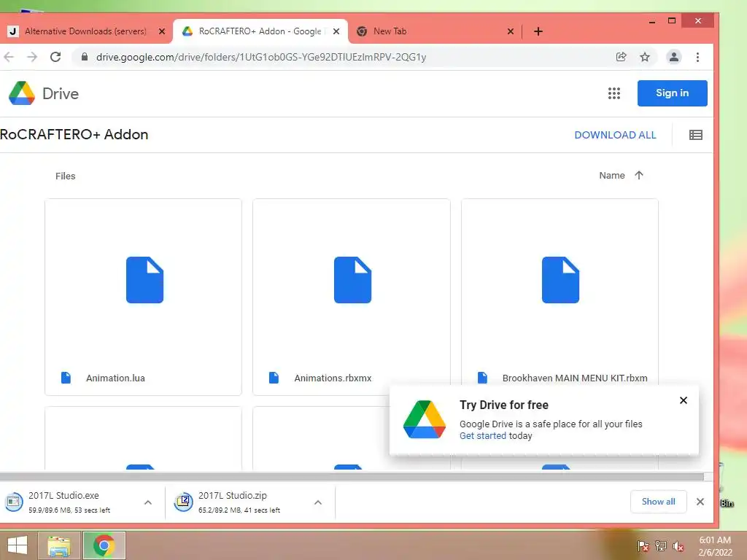Click the address bar URL
Image resolution: width=747 pixels, height=560 pixels.
coord(261,57)
